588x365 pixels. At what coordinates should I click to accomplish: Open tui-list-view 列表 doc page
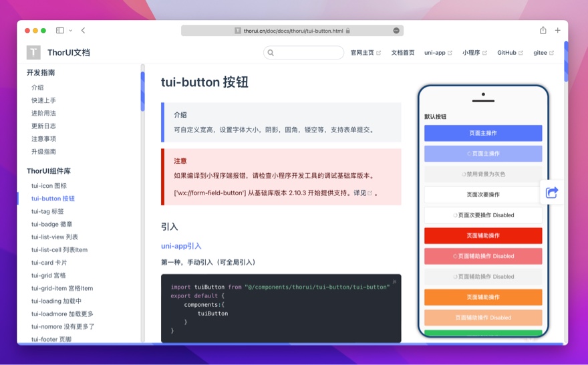55,237
